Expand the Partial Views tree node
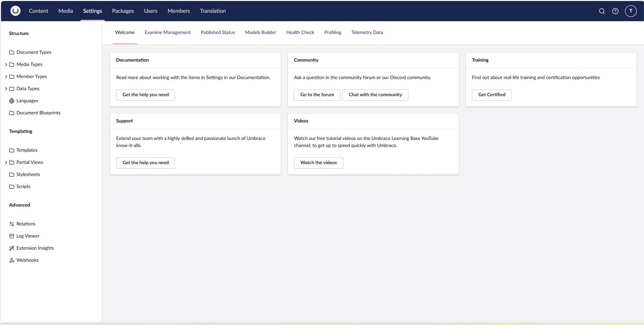 [6, 162]
